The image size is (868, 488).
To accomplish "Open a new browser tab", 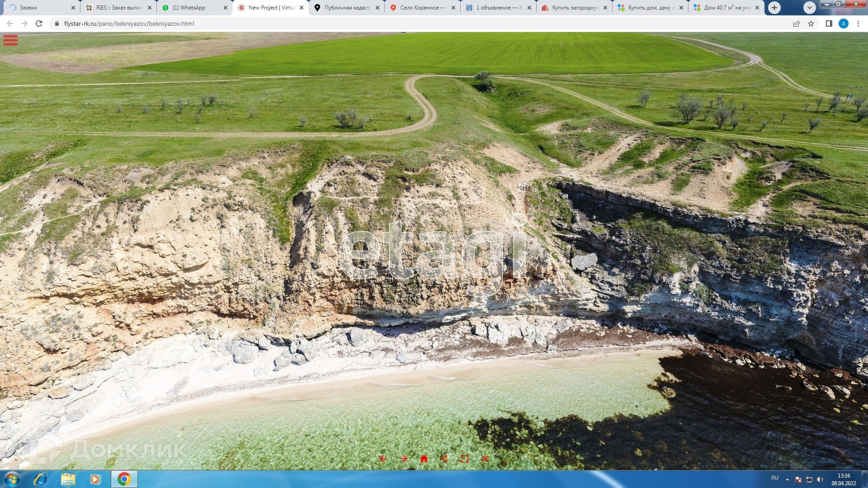I will pos(774,8).
